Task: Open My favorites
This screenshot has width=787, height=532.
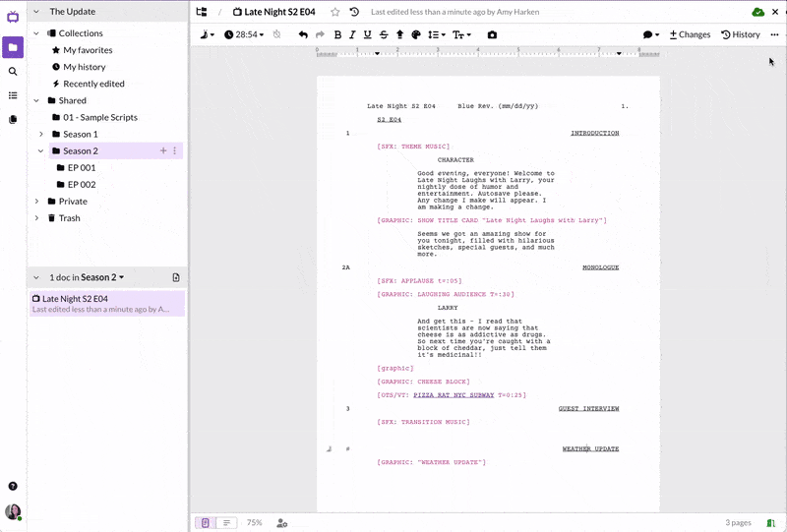Action: [x=88, y=50]
